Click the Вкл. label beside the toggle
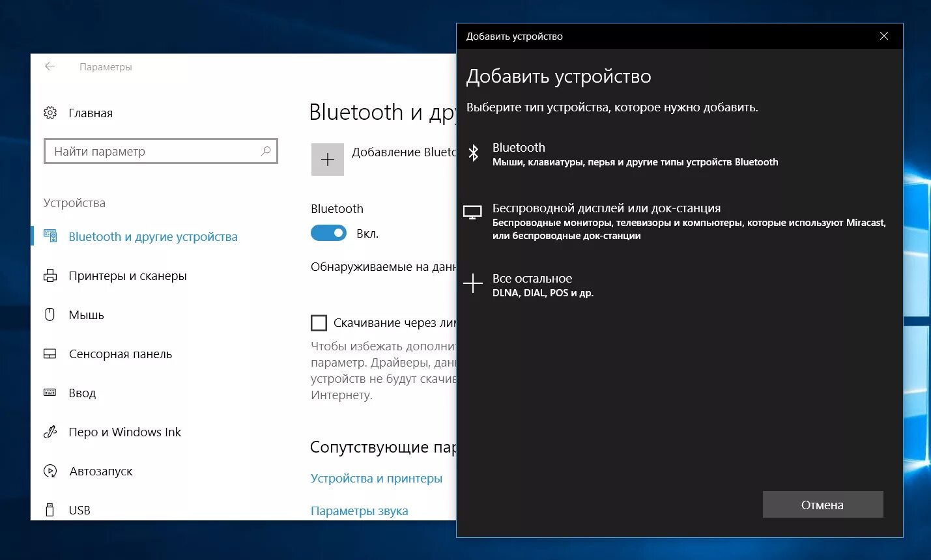The height and width of the screenshot is (560, 931). pyautogui.click(x=367, y=234)
